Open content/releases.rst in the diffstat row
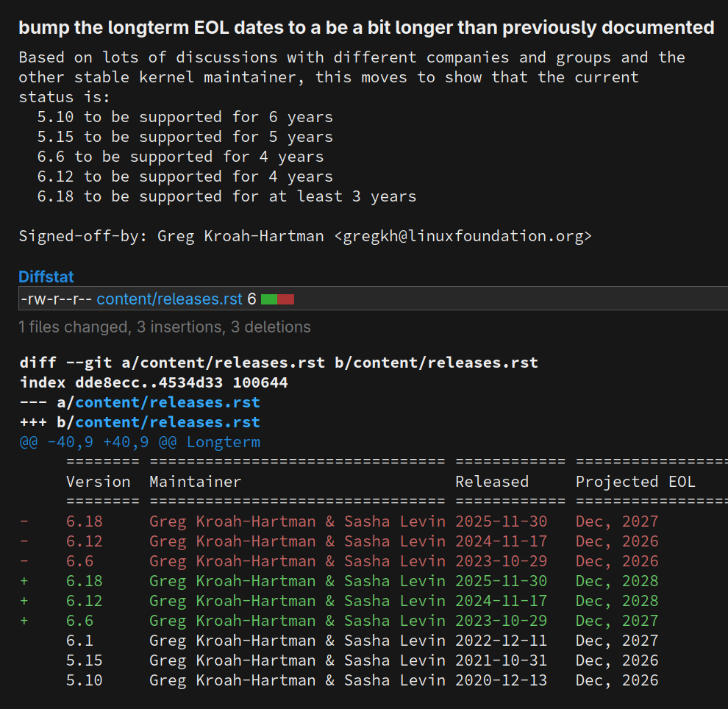728x709 pixels. coord(169,299)
